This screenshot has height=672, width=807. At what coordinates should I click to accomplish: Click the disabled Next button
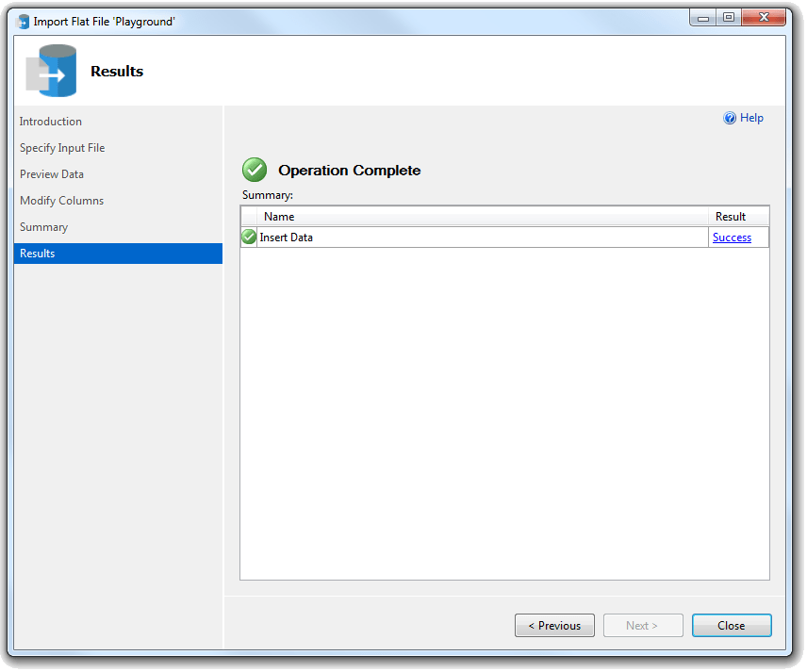coord(643,625)
